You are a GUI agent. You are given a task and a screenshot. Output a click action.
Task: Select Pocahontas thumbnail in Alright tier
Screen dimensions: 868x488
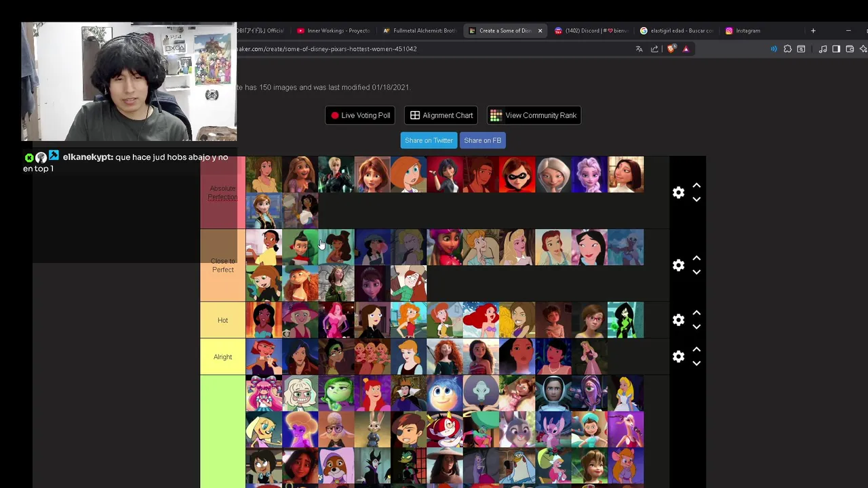517,357
